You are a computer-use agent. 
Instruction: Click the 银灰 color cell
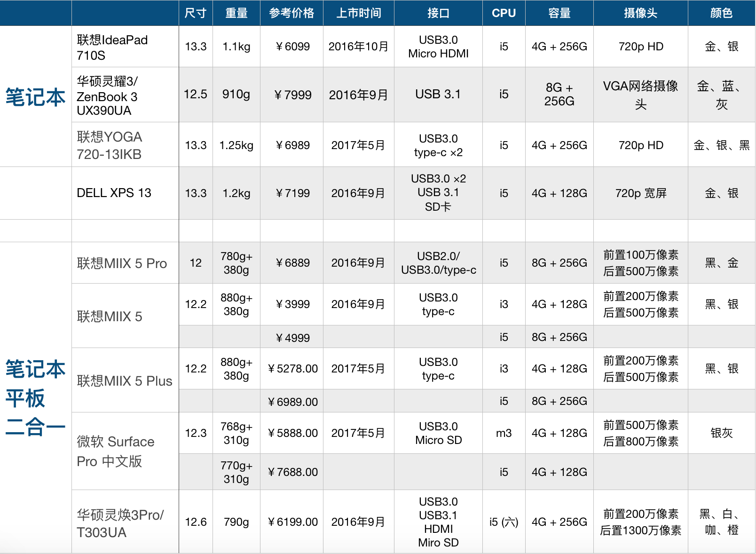tap(722, 433)
